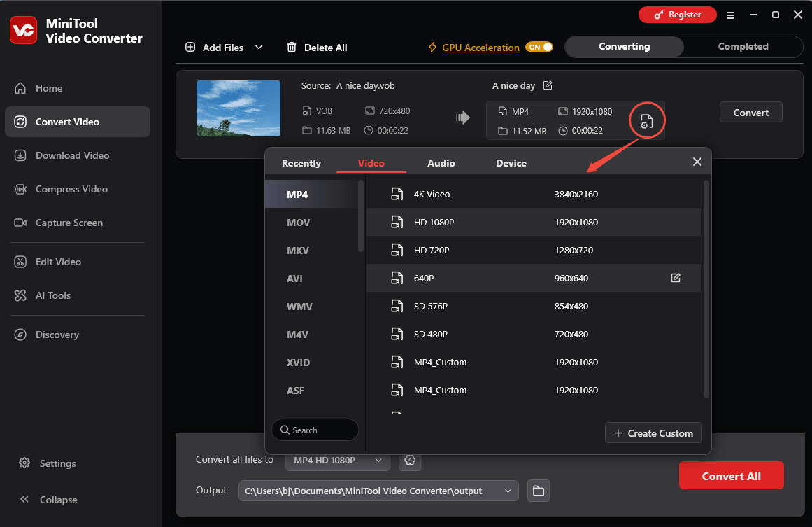Select XVID in the format list
The image size is (812, 527).
tap(311, 363)
